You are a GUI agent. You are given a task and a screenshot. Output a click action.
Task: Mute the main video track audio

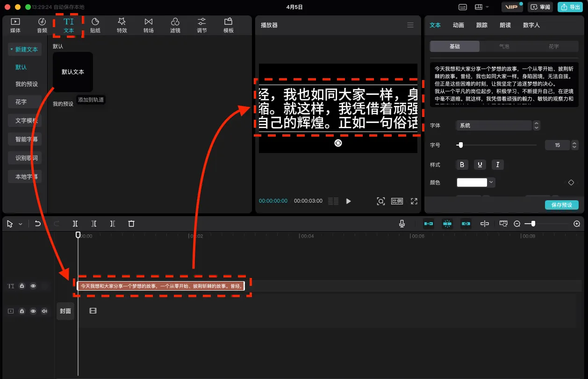click(44, 311)
